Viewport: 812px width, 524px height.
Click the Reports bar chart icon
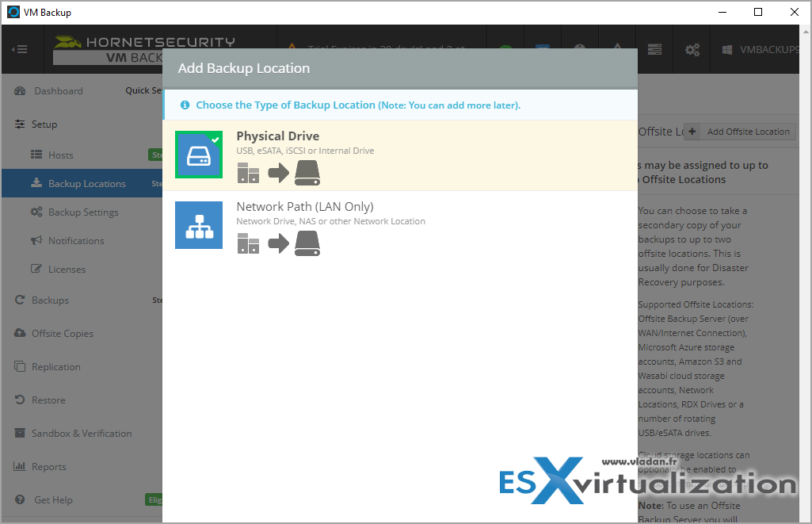pos(20,466)
